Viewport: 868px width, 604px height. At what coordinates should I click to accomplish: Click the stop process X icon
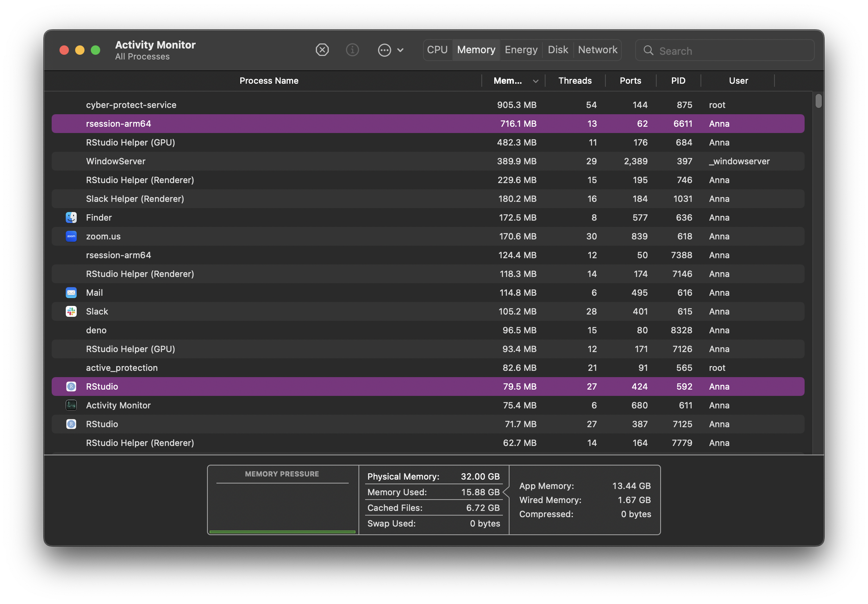322,50
